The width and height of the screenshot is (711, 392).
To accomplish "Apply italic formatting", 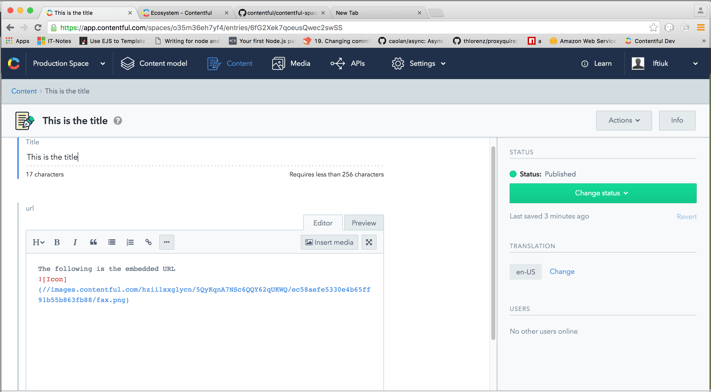I will point(75,242).
